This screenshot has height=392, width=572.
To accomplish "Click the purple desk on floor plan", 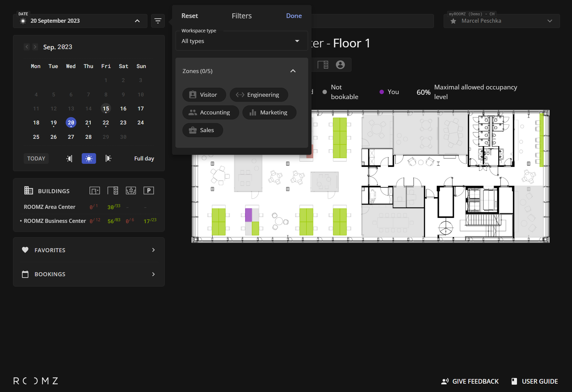I will (x=248, y=215).
